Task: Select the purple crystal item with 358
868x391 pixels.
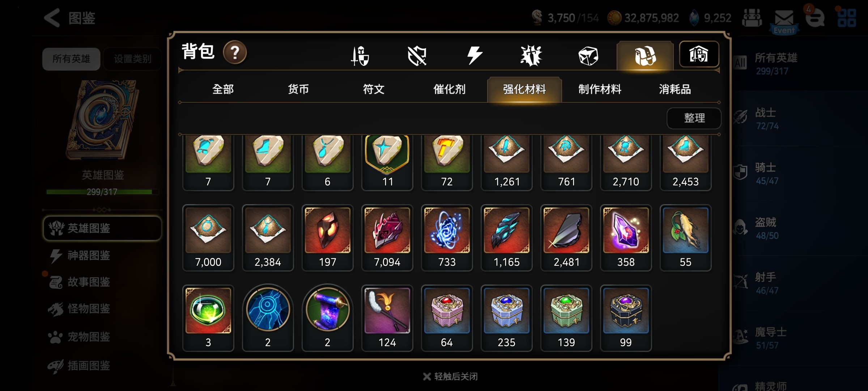Action: [x=626, y=238]
